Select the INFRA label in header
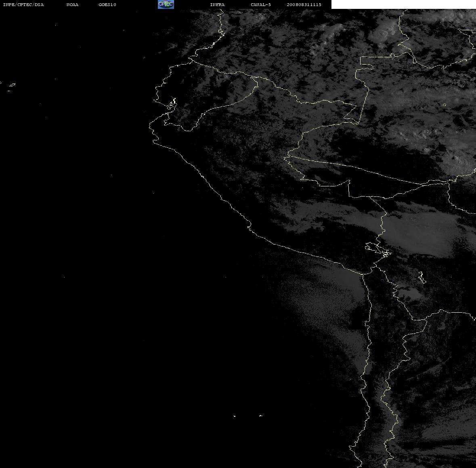Viewport: 476px width, 468px height. tap(217, 4)
